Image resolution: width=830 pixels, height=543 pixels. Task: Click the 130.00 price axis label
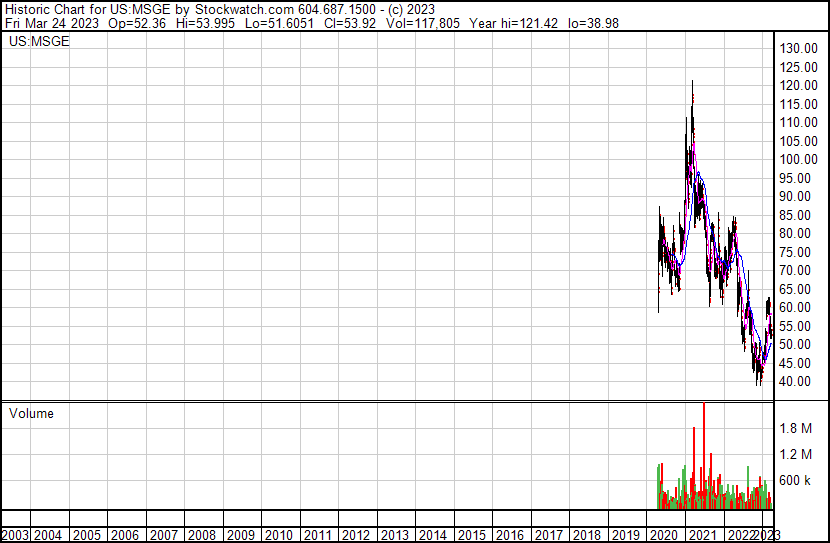tap(800, 49)
